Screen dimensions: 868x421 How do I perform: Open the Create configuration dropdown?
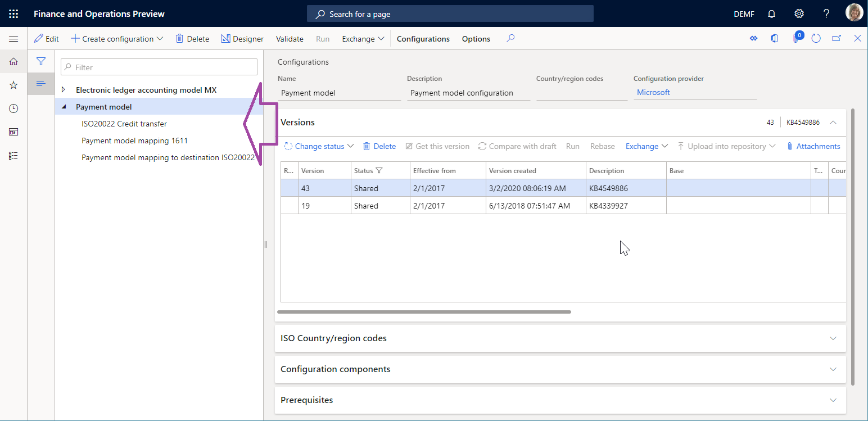[x=116, y=38]
